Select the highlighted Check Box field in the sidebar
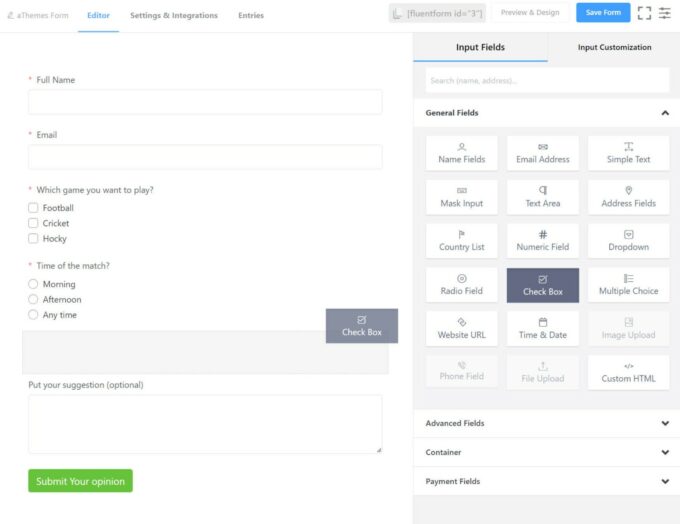The width and height of the screenshot is (680, 524). (543, 285)
